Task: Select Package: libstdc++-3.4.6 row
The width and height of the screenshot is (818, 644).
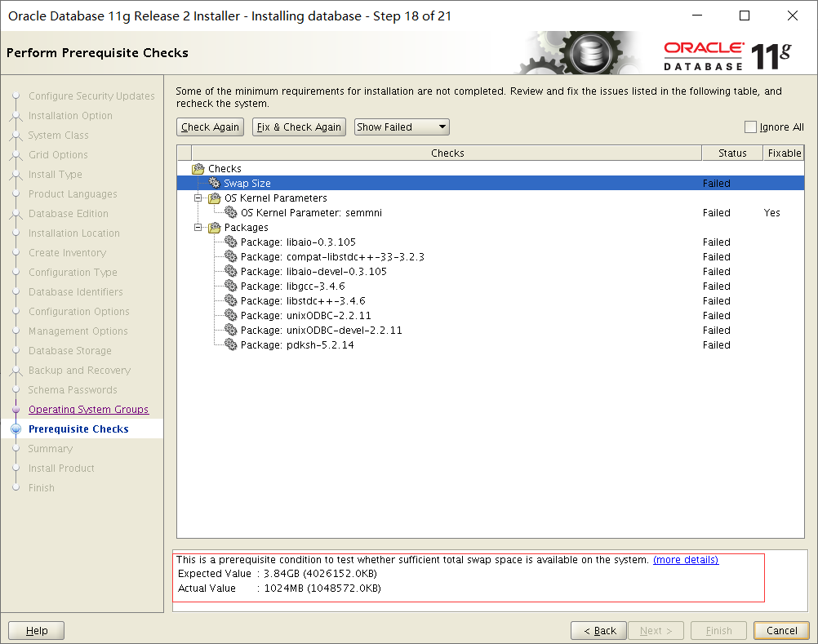Action: (x=491, y=300)
